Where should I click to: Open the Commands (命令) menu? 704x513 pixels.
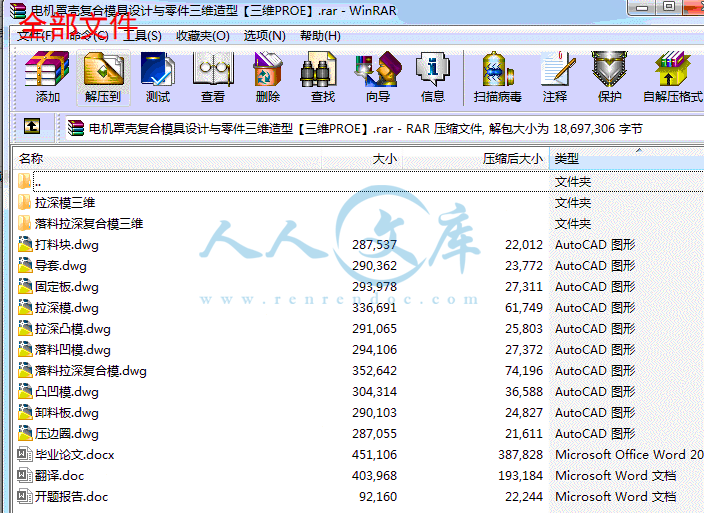(x=89, y=35)
